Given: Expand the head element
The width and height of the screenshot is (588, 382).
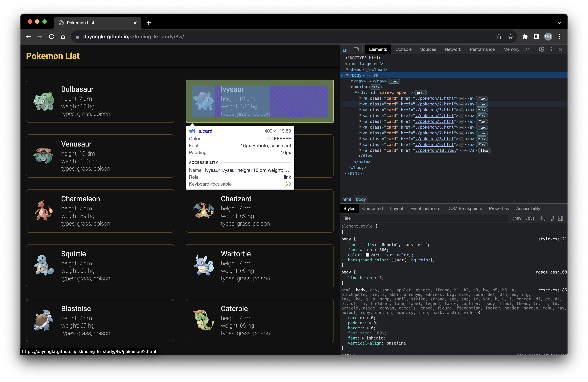Looking at the screenshot, I should (347, 69).
